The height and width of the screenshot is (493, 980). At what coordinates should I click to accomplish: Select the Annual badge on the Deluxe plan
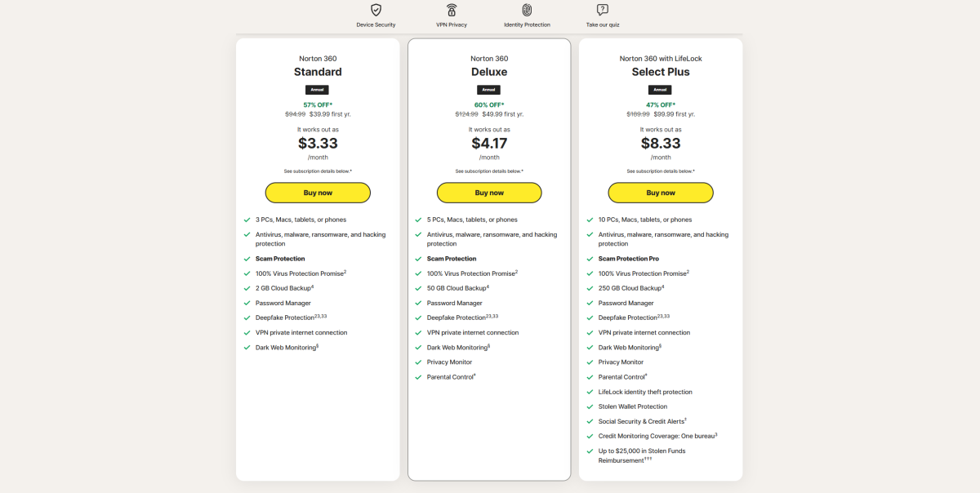[x=488, y=90]
